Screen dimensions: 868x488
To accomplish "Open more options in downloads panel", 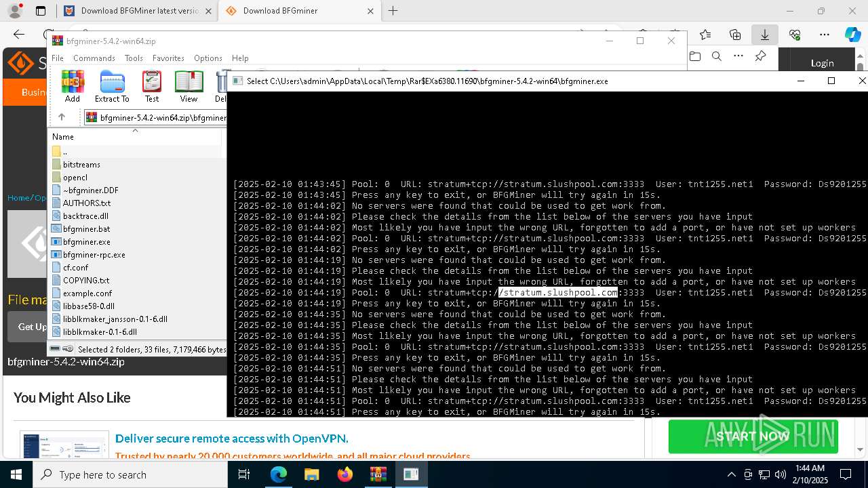I will coord(738,56).
